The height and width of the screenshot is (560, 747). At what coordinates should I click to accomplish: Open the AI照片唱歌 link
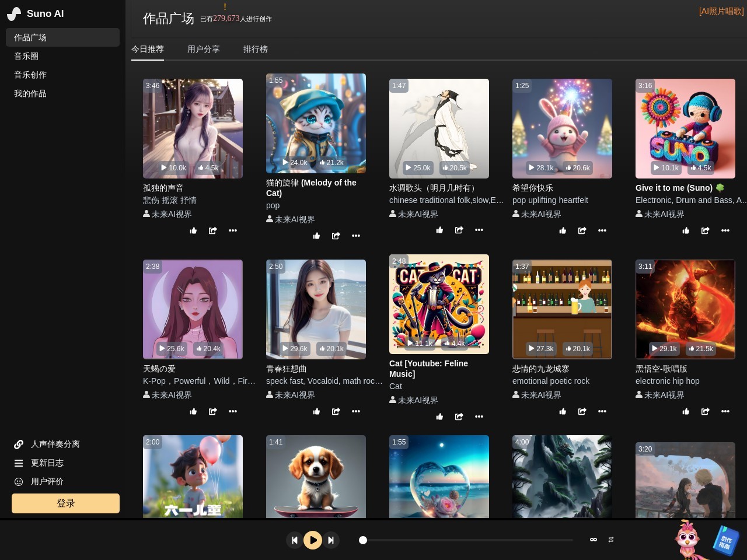(x=721, y=12)
